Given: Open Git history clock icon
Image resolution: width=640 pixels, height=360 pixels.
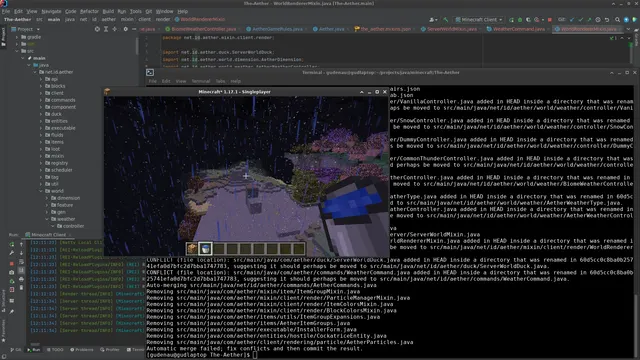Looking at the screenshot, I should (598, 20).
